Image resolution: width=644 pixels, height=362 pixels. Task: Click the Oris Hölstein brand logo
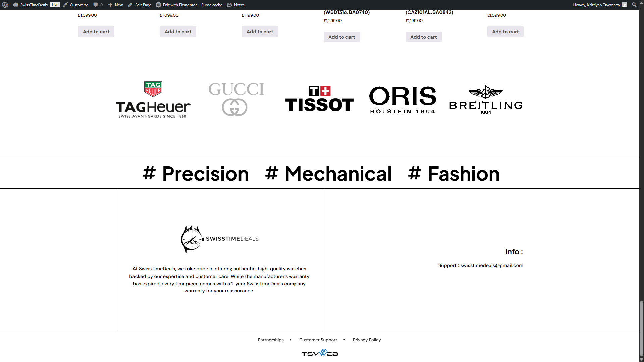tap(402, 100)
